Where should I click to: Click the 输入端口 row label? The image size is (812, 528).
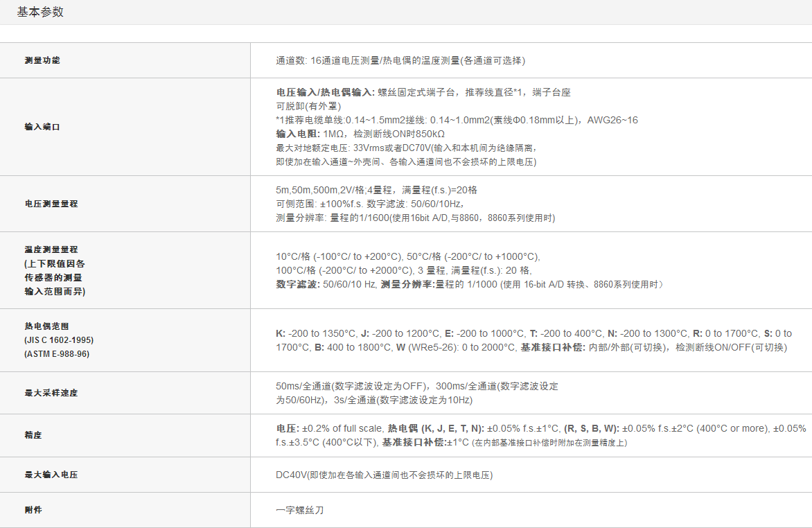42,127
